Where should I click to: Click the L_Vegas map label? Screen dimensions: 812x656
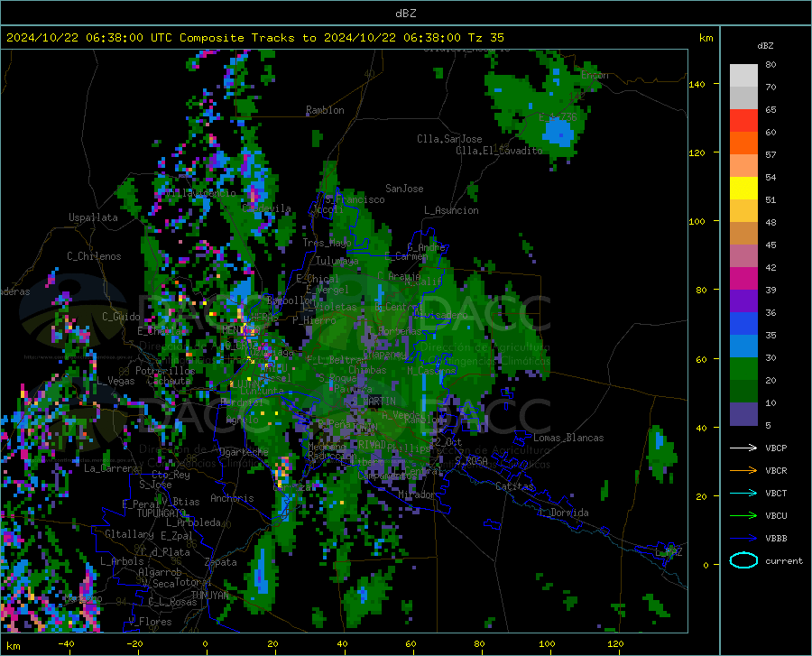tap(115, 381)
